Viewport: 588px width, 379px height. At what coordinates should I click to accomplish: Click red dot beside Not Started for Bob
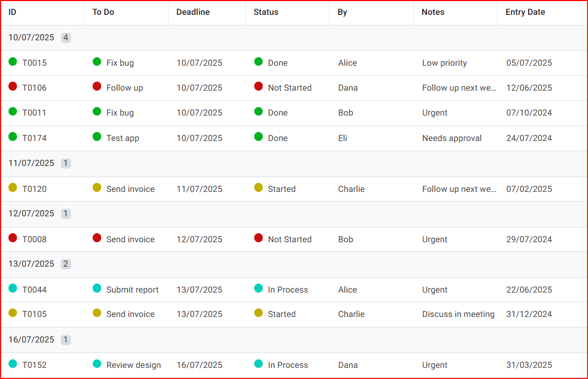[259, 238]
